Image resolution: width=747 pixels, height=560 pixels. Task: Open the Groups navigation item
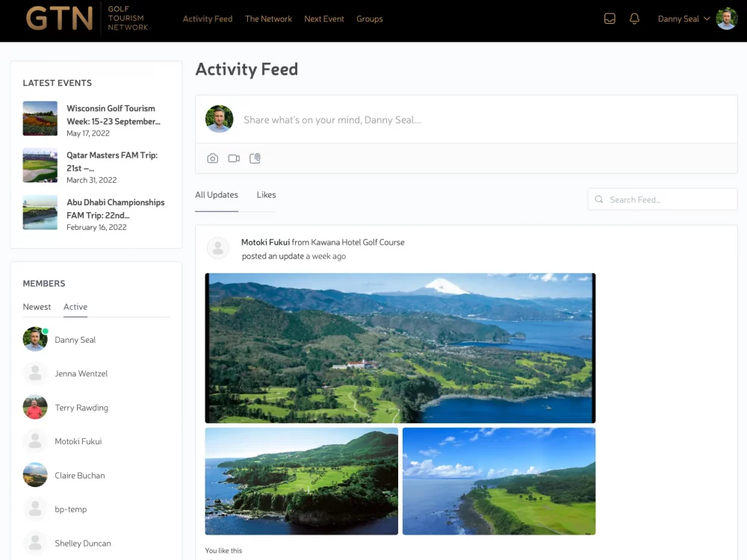(x=369, y=19)
